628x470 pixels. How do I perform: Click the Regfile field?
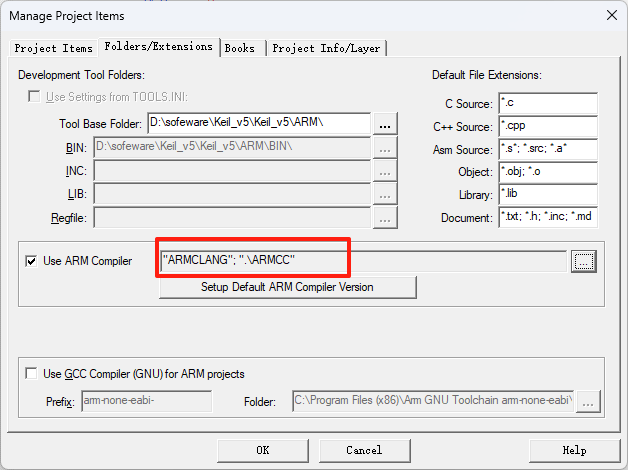(x=232, y=217)
